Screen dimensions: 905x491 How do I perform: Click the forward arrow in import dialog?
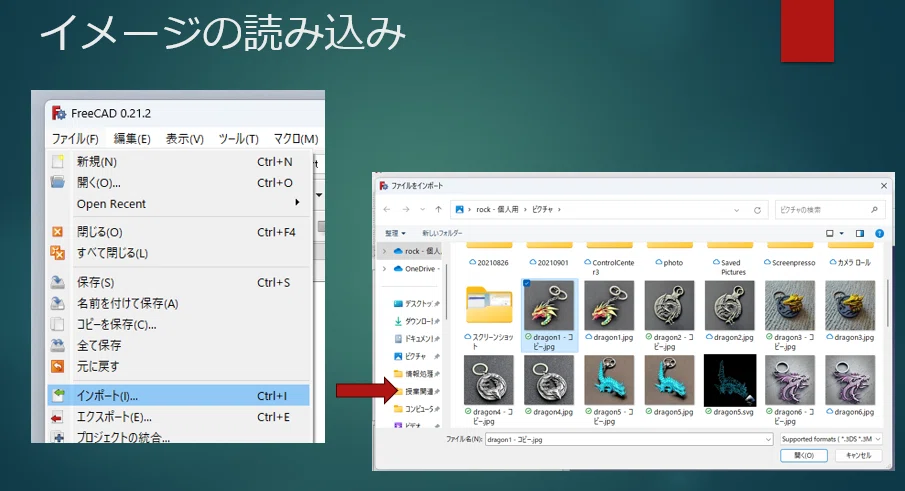406,209
